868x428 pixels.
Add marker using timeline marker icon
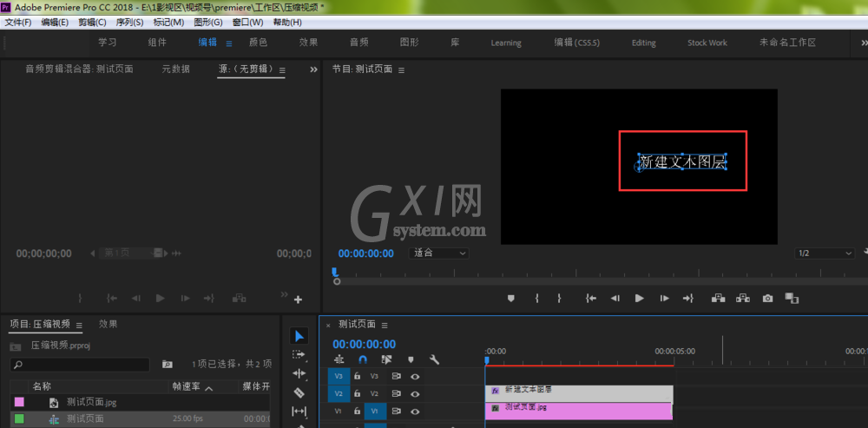pyautogui.click(x=411, y=360)
